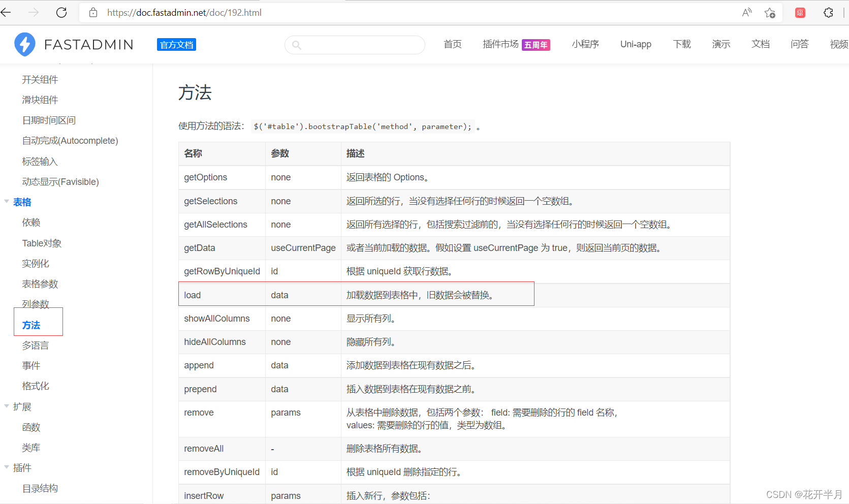Open the search magnifier in the site search box
The width and height of the screenshot is (849, 504).
[x=297, y=45]
